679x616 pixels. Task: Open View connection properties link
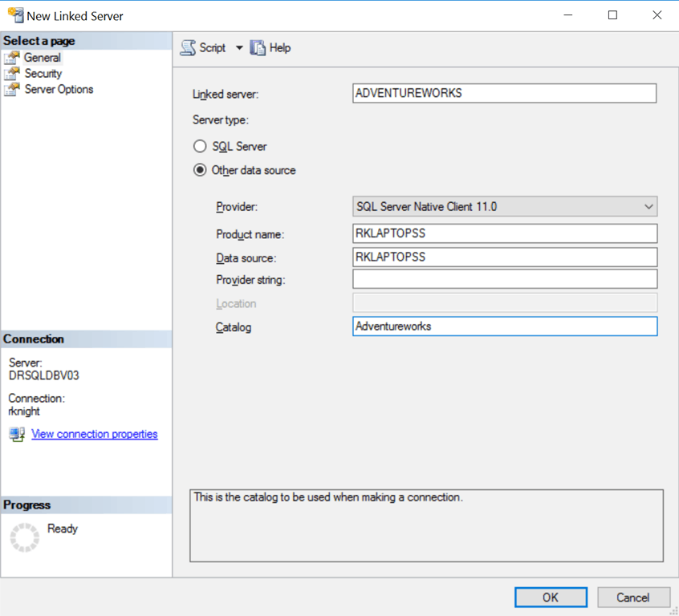pyautogui.click(x=95, y=434)
